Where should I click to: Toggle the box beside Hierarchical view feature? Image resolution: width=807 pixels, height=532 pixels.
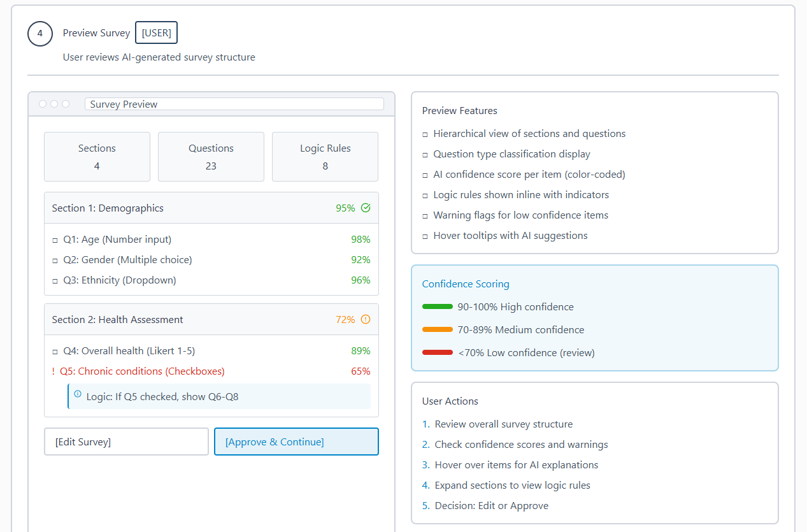[x=425, y=134]
